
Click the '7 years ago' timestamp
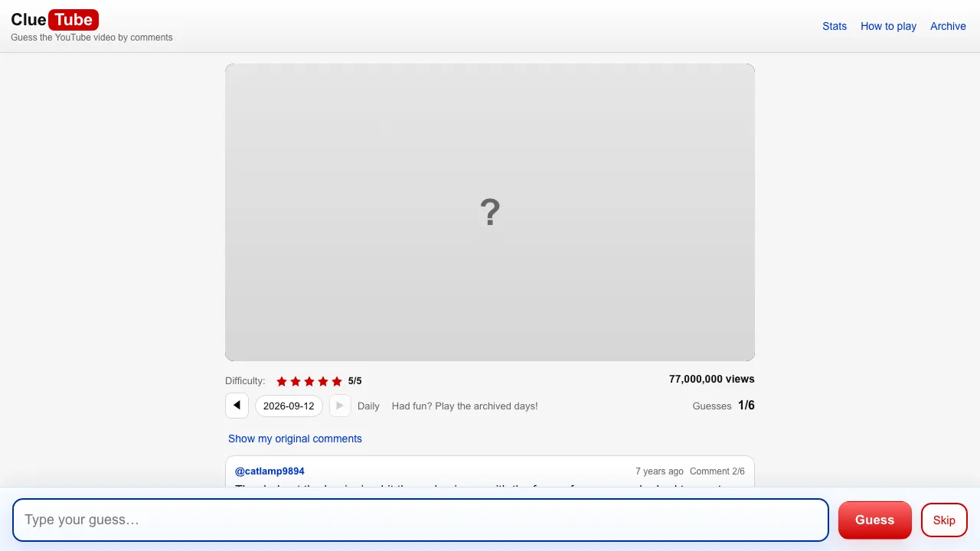[x=659, y=471]
